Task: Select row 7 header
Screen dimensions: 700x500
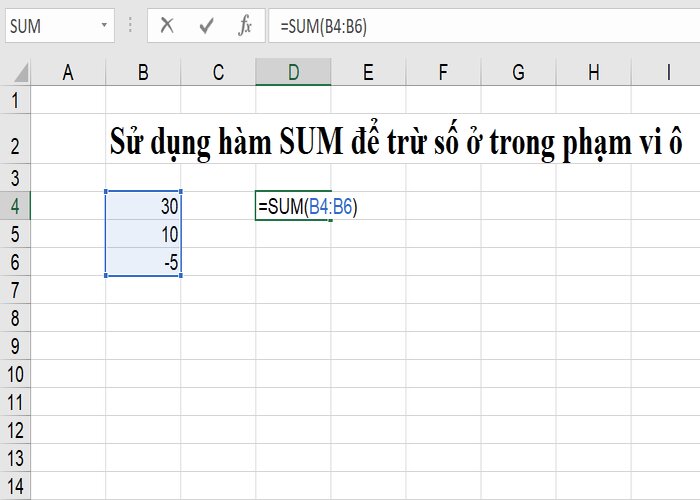Action: (15, 290)
